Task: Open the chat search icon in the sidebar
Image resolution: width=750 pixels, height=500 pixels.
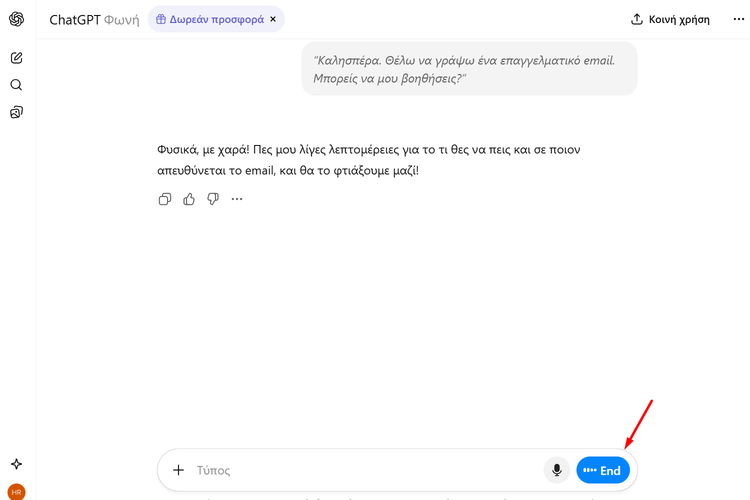Action: click(x=16, y=85)
